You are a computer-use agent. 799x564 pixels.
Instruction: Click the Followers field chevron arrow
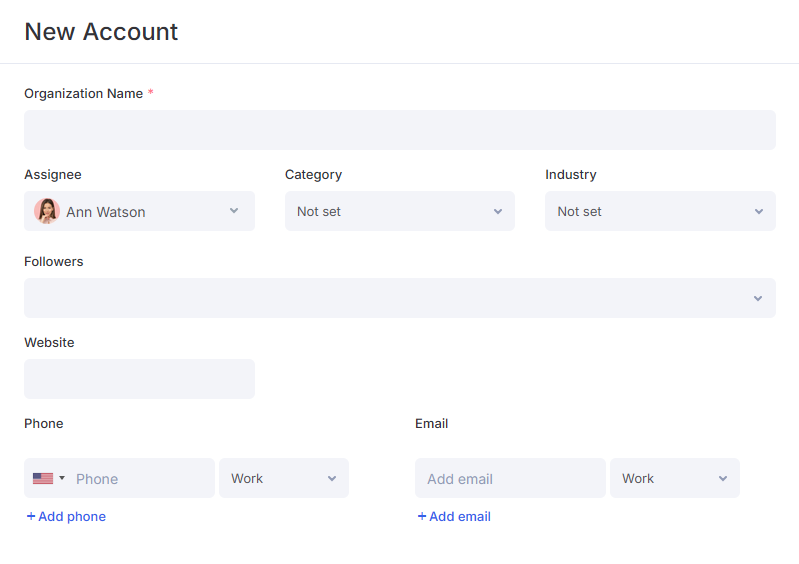tap(758, 298)
